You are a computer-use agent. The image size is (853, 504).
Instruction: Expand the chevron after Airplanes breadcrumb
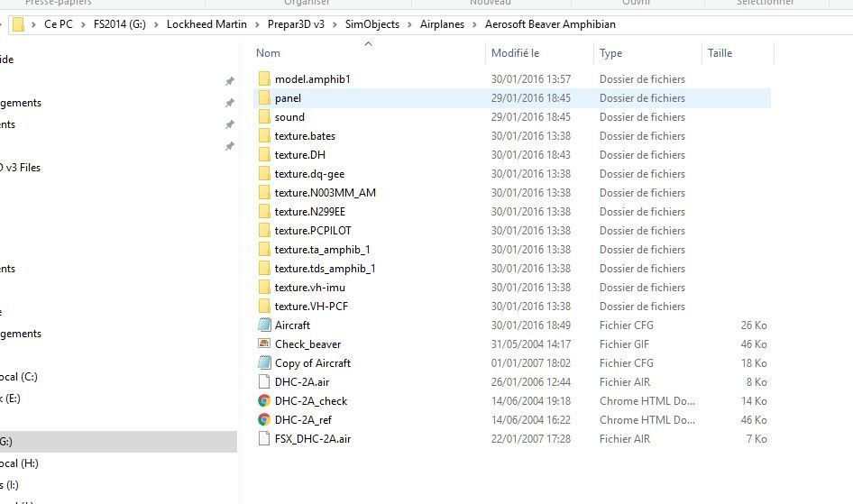474,24
